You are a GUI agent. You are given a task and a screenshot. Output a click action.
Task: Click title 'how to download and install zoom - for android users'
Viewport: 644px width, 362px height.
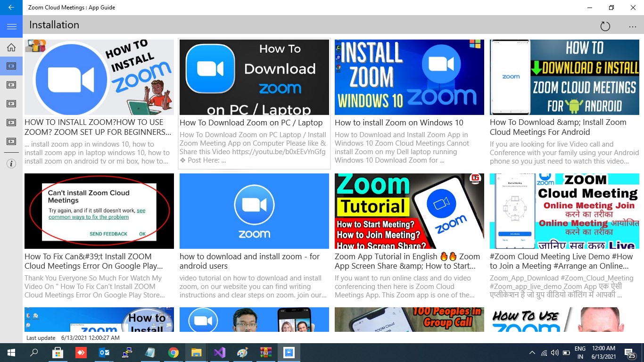tap(249, 261)
